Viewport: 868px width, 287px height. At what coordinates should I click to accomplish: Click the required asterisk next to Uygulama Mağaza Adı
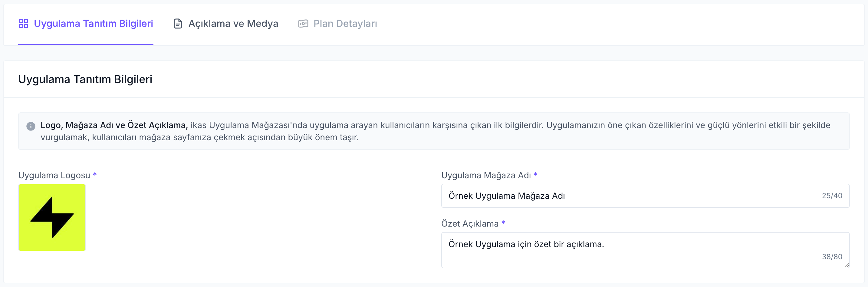(x=536, y=175)
